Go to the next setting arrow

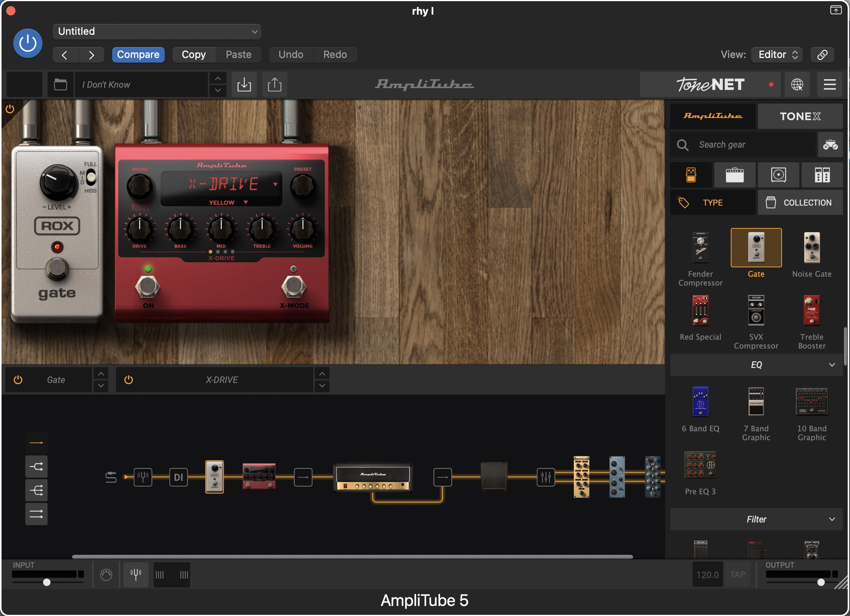[92, 55]
